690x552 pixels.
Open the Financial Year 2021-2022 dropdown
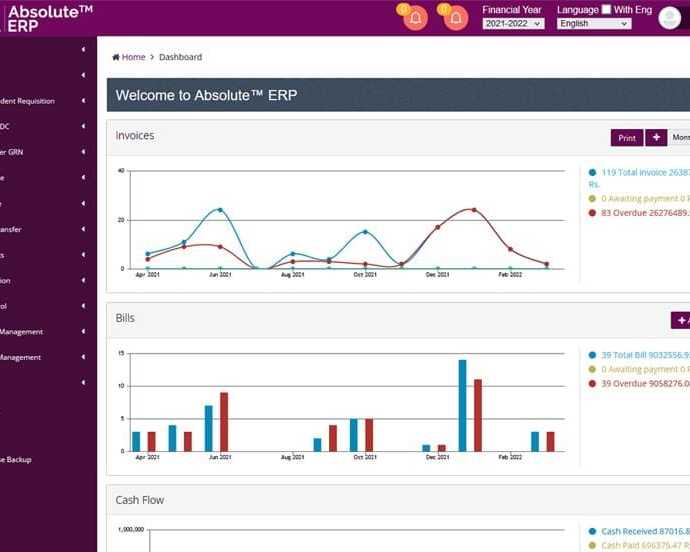click(x=513, y=24)
